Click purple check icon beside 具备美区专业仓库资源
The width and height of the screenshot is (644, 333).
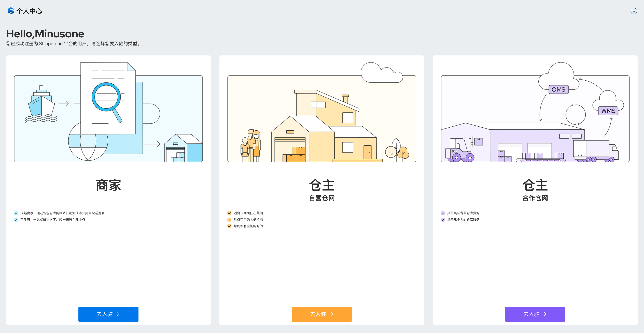pos(443,213)
